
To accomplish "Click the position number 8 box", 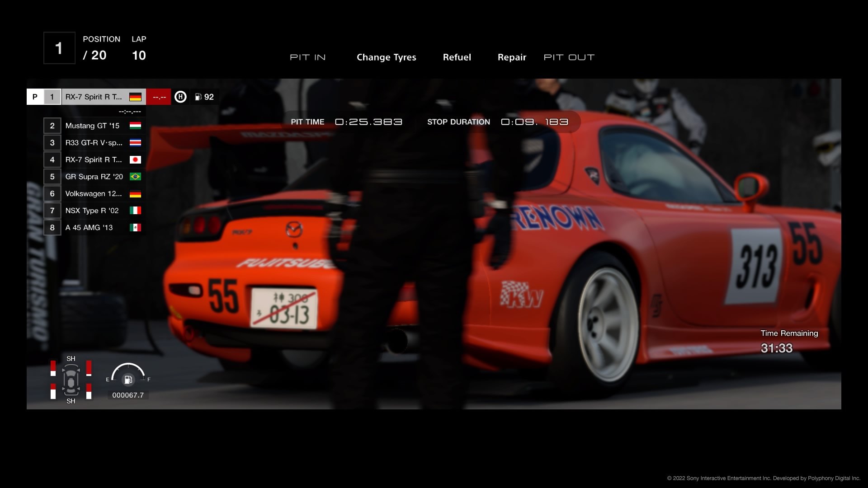I will (x=52, y=228).
